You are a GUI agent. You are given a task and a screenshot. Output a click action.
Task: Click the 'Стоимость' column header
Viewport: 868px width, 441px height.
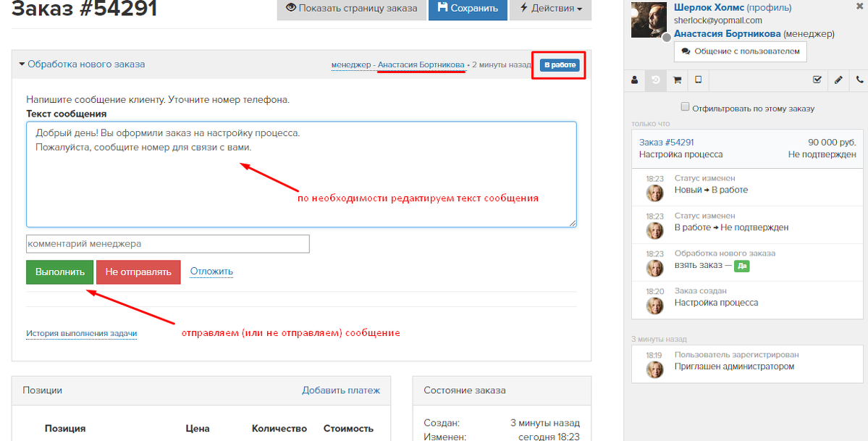[x=348, y=428]
